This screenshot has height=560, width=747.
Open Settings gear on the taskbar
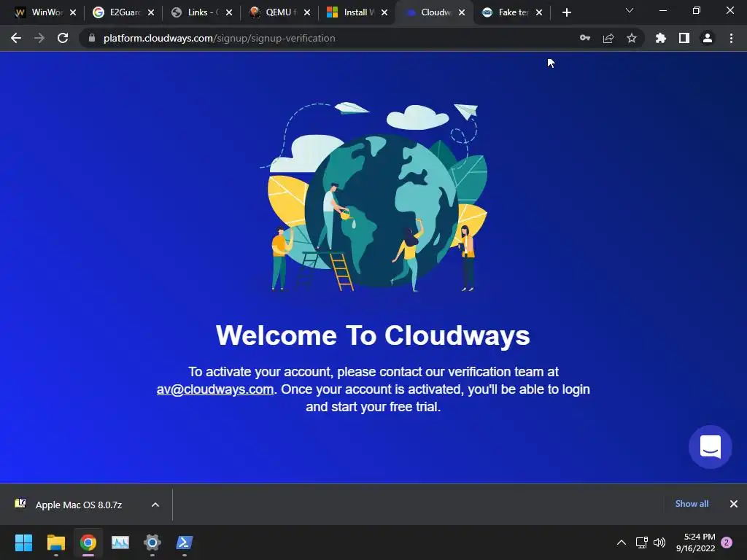[152, 542]
